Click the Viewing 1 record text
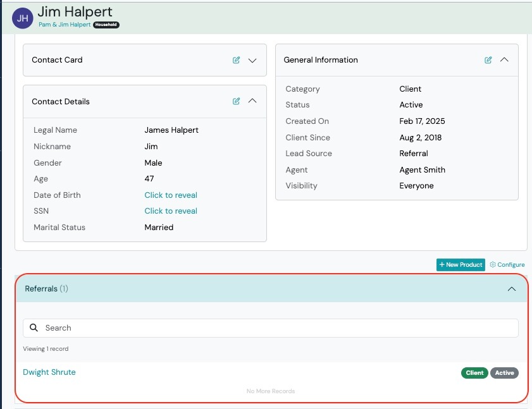 pyautogui.click(x=46, y=349)
